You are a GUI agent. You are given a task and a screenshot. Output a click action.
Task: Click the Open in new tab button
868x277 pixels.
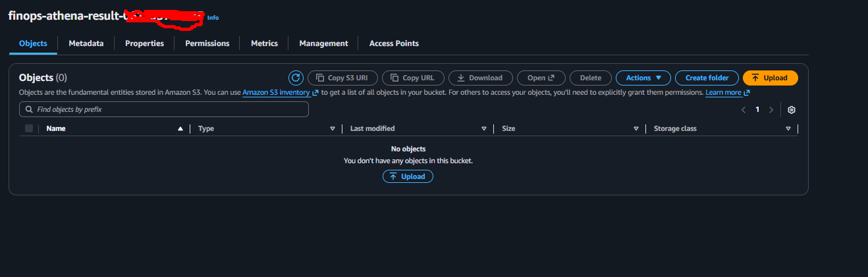click(541, 78)
